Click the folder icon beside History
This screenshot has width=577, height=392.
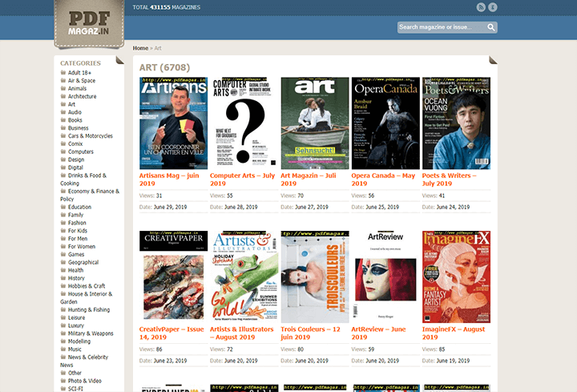(x=63, y=278)
